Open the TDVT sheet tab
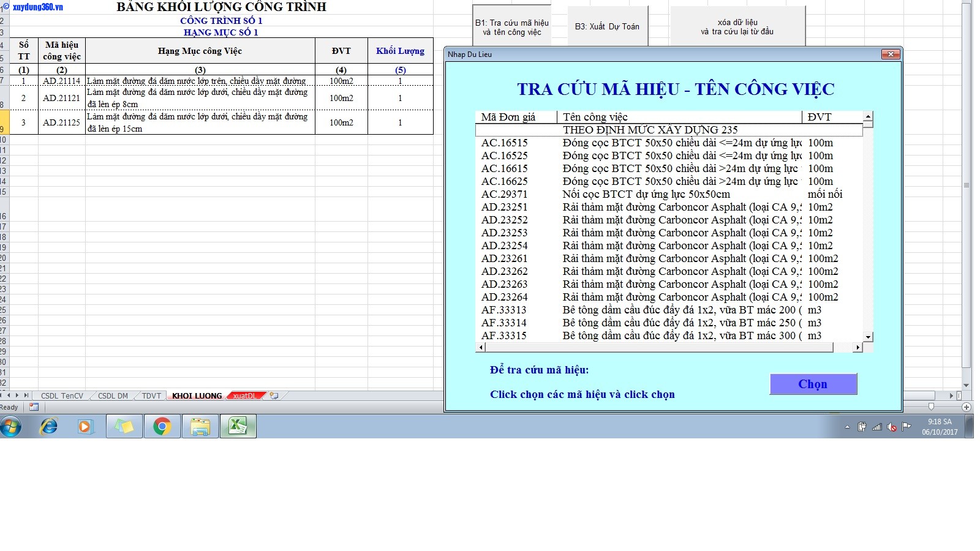 tap(151, 396)
